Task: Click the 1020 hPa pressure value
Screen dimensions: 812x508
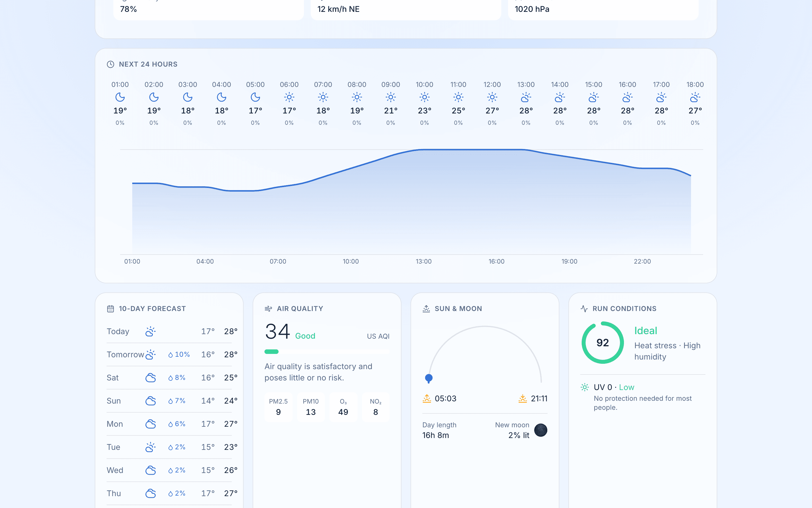Action: [x=532, y=9]
